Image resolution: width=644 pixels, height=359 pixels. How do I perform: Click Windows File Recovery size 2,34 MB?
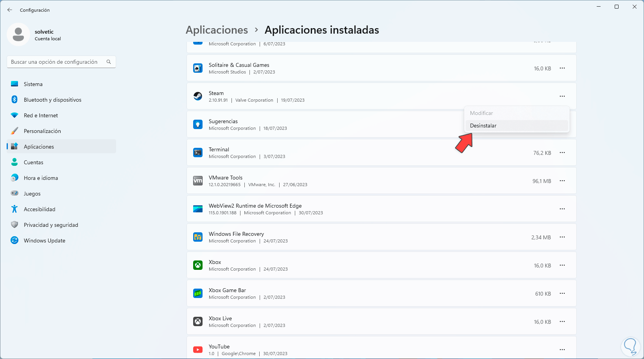pyautogui.click(x=541, y=237)
